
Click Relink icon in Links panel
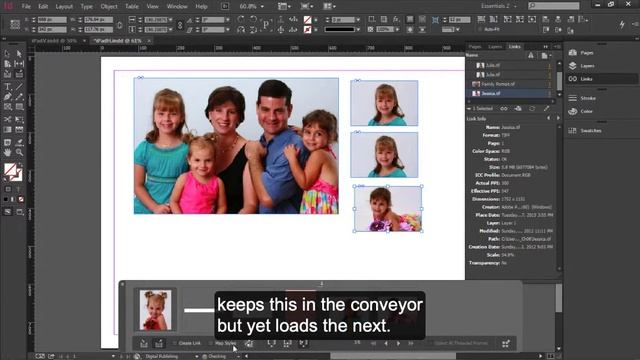pyautogui.click(x=504, y=109)
